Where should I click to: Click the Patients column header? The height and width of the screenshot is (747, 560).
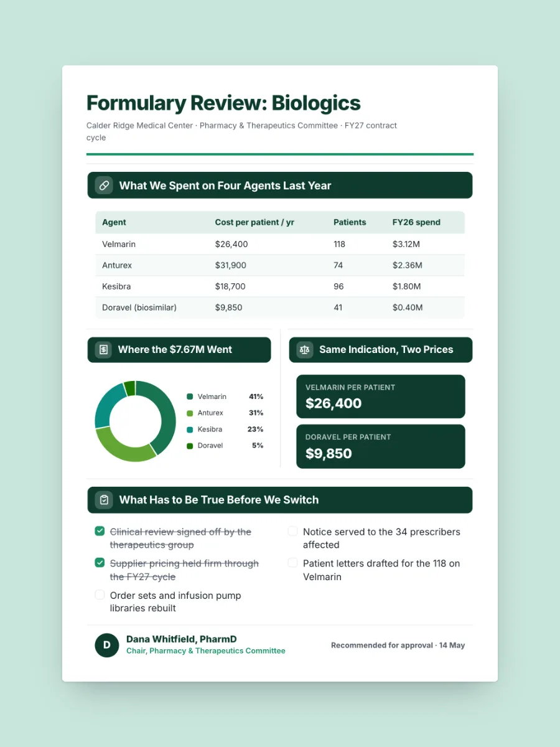350,222
